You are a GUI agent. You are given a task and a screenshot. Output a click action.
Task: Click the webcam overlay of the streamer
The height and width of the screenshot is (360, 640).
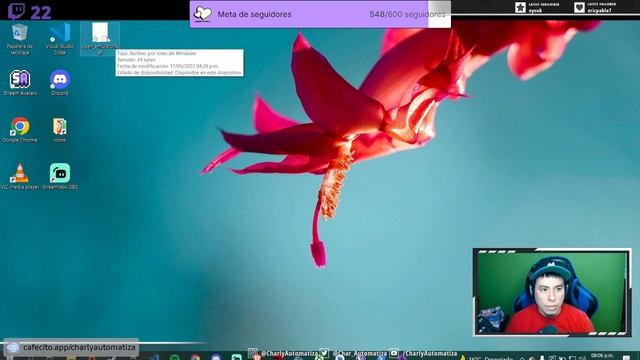pyautogui.click(x=552, y=292)
